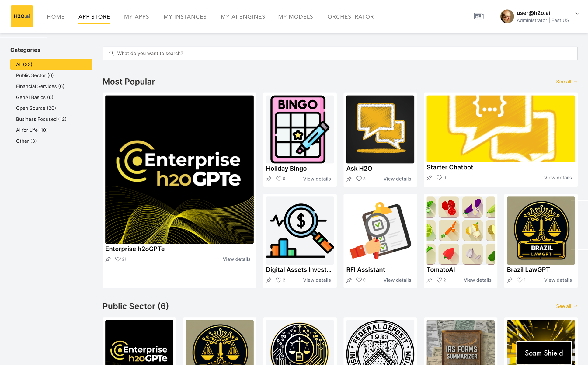
Task: Open MY AI ENGINES tab
Action: (243, 17)
